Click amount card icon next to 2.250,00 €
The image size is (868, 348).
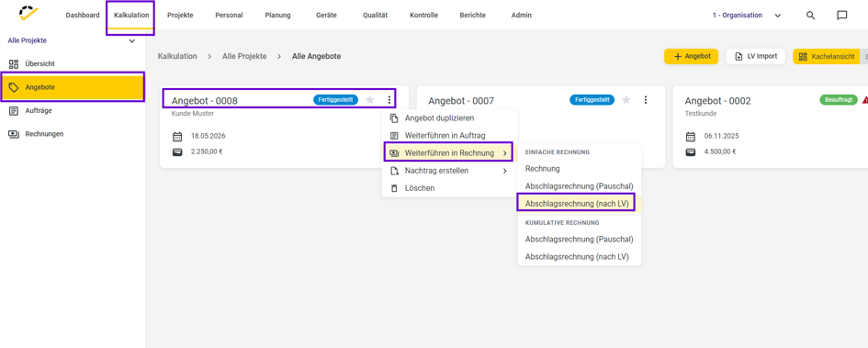[177, 152]
